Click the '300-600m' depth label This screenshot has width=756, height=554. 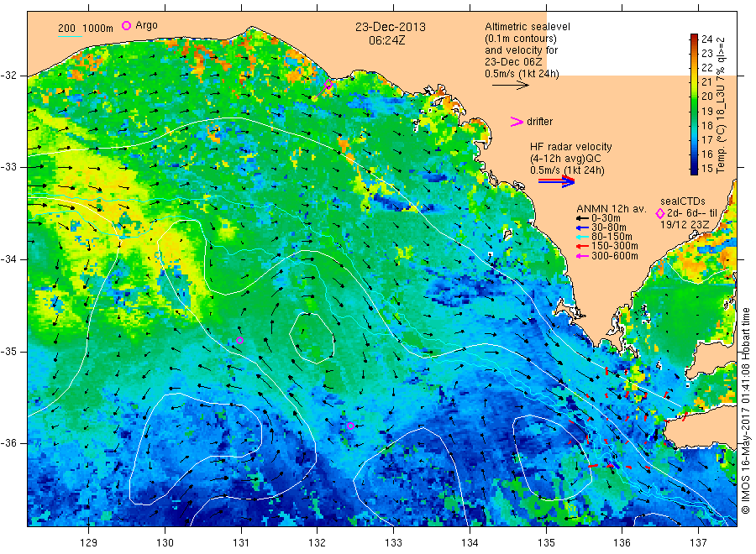pyautogui.click(x=615, y=256)
